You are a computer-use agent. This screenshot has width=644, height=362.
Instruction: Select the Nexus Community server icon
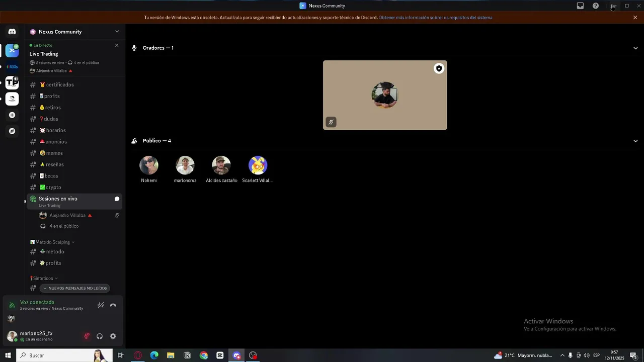pos(12,50)
